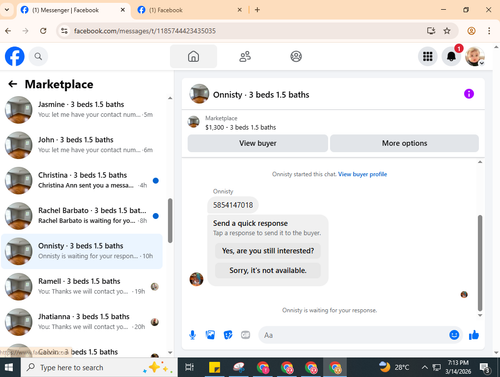The width and height of the screenshot is (500, 377).
Task: Open the tab search dropdown arrow
Action: pyautogui.click(x=7, y=10)
